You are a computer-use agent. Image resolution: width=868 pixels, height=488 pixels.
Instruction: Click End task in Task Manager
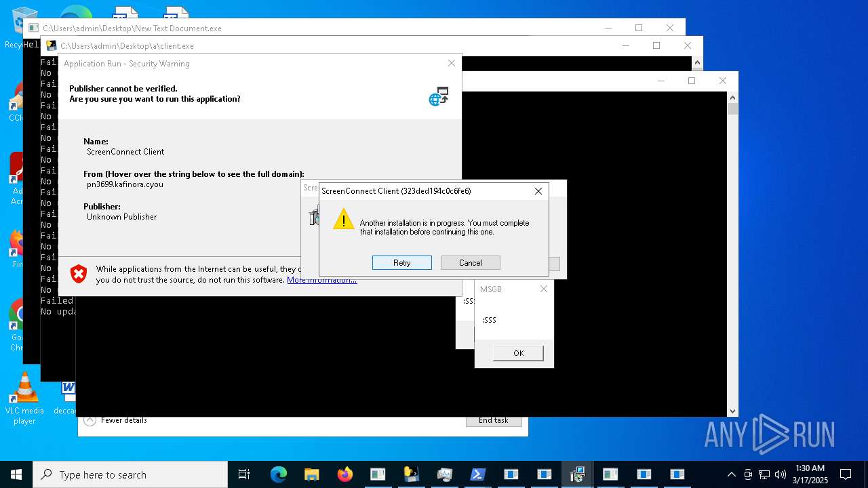494,420
